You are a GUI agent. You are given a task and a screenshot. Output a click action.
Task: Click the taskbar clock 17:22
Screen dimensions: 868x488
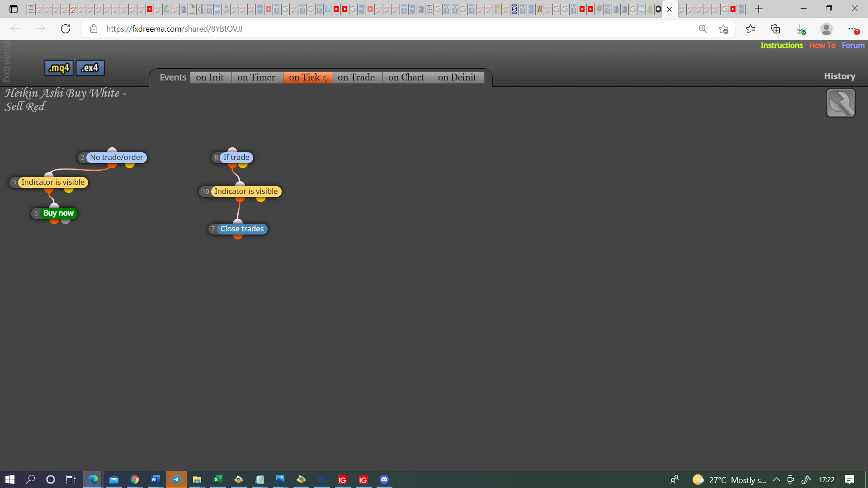coord(826,479)
